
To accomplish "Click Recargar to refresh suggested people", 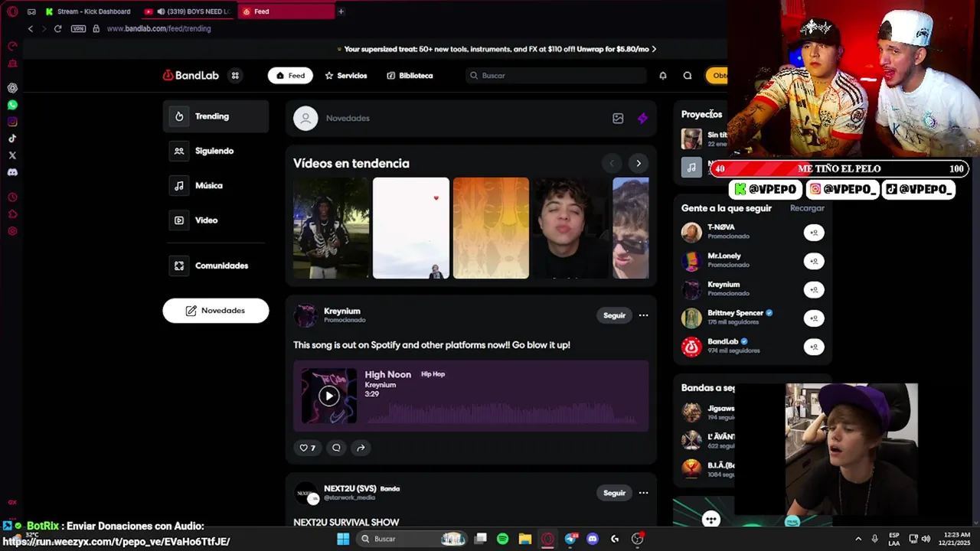I will point(807,208).
